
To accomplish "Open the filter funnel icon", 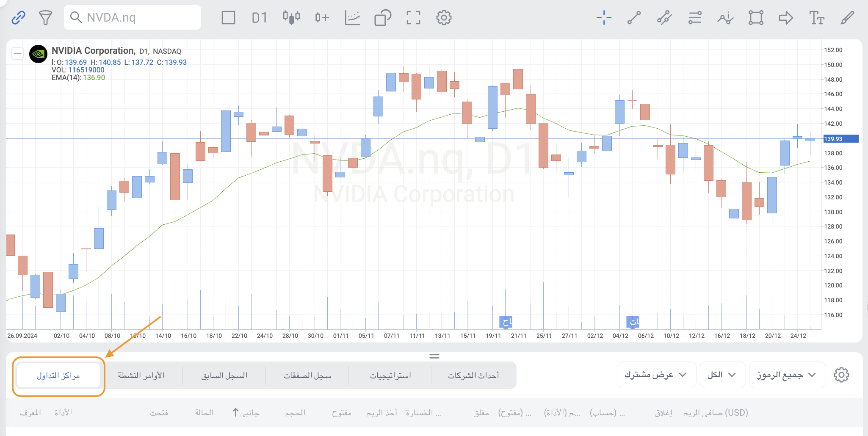I will click(x=45, y=18).
